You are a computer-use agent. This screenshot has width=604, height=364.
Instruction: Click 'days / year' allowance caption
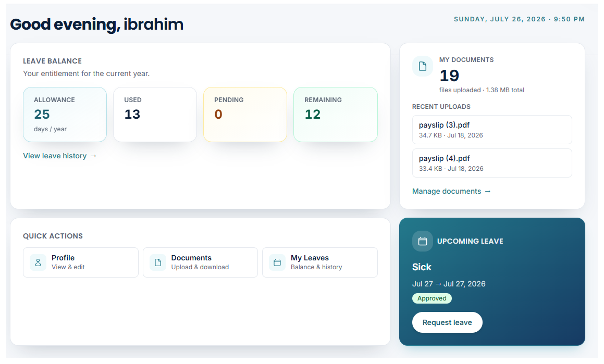(50, 129)
